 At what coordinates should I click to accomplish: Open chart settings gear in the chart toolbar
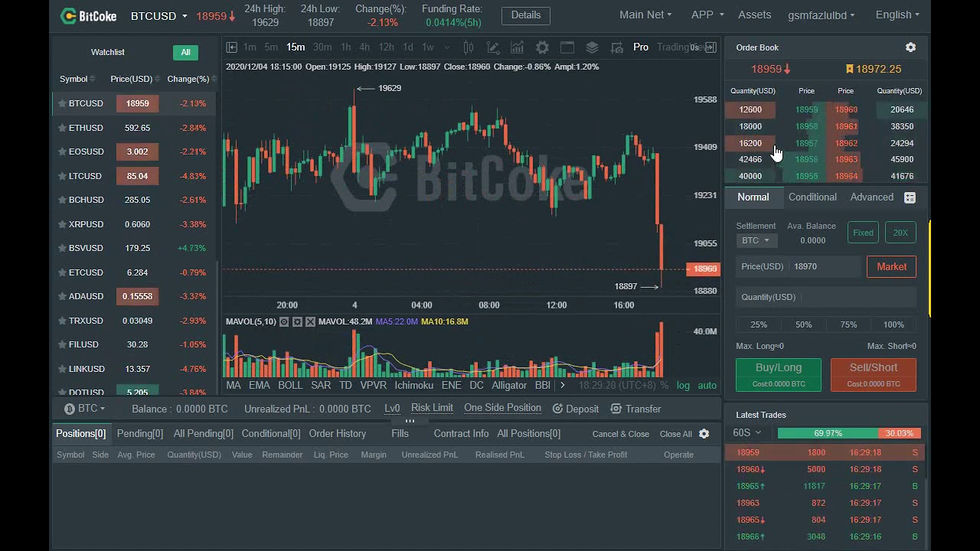[542, 47]
